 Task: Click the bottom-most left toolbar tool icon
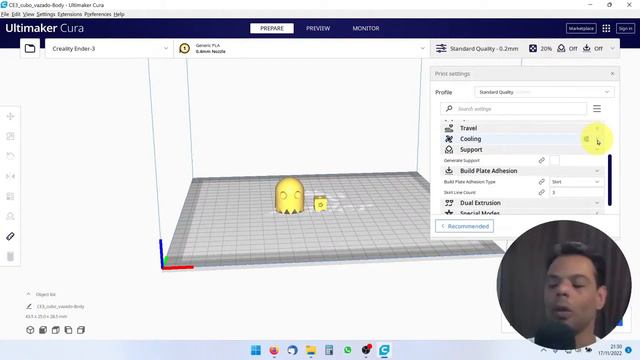pos(11,256)
